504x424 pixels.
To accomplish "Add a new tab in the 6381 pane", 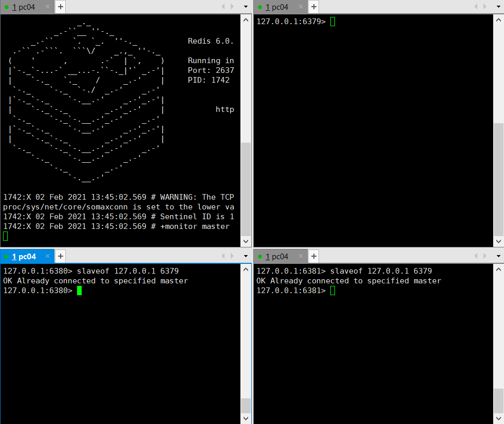I will pos(314,256).
